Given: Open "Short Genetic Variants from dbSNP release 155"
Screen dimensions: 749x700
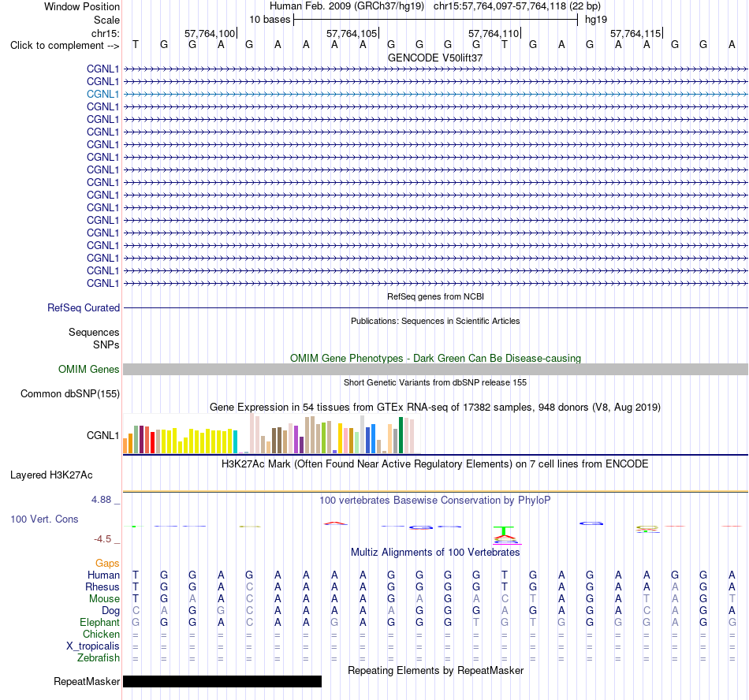Looking at the screenshot, I should (435, 382).
